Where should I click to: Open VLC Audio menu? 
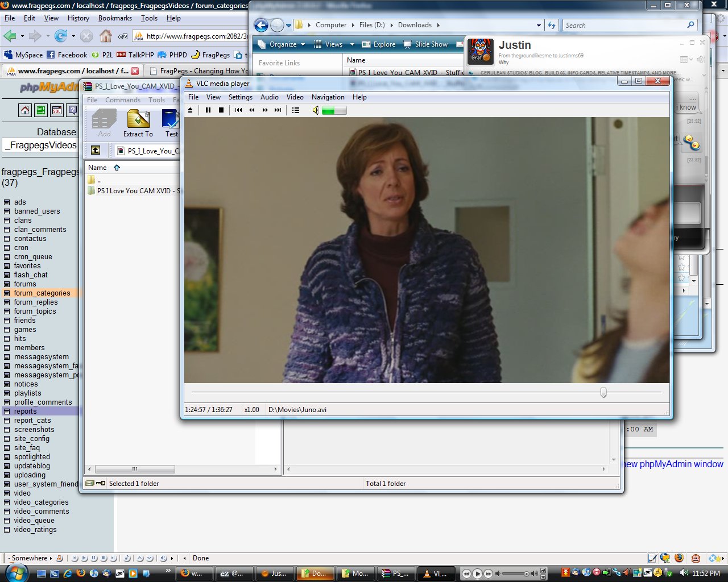click(x=270, y=97)
